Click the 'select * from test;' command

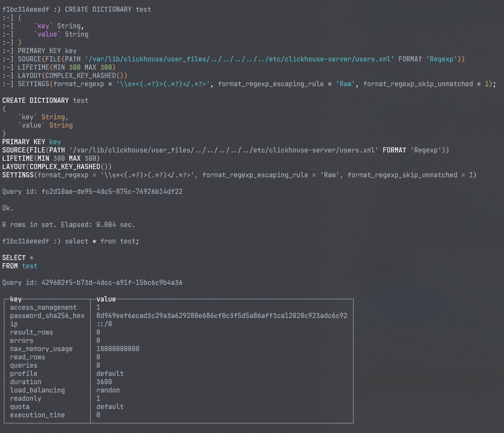click(x=102, y=241)
